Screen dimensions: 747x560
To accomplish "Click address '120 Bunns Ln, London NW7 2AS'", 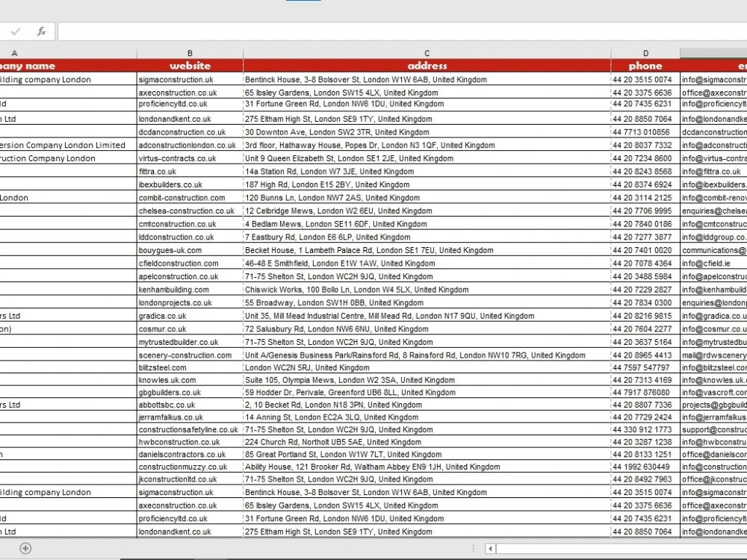I will 303,198.
